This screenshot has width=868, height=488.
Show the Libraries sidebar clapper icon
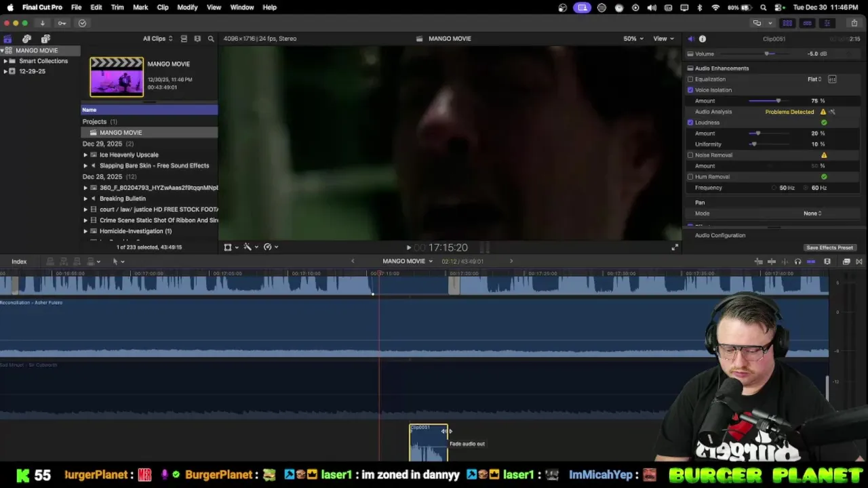click(7, 39)
